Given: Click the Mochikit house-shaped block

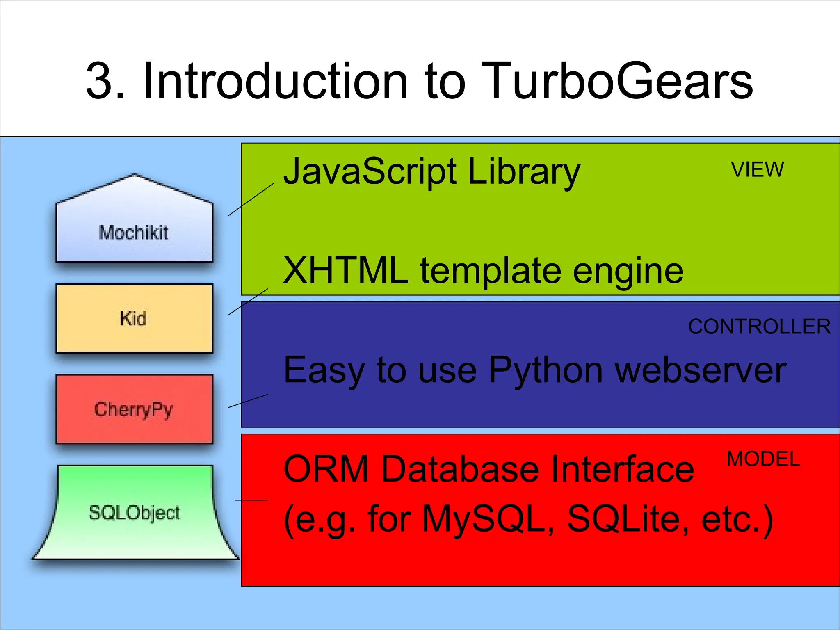Looking at the screenshot, I should tap(135, 219).
